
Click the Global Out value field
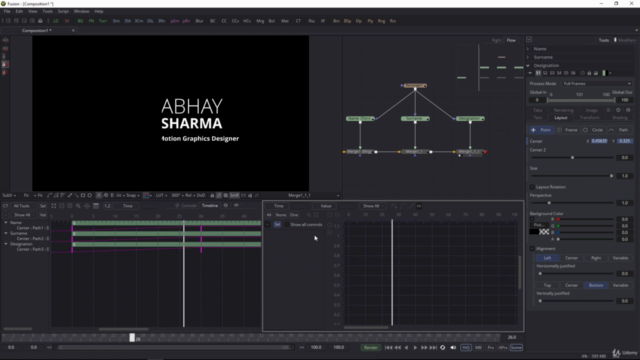point(624,100)
